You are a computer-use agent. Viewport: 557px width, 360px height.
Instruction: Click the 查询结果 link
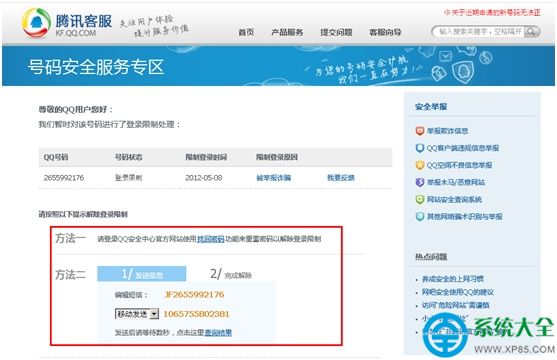coord(218,333)
